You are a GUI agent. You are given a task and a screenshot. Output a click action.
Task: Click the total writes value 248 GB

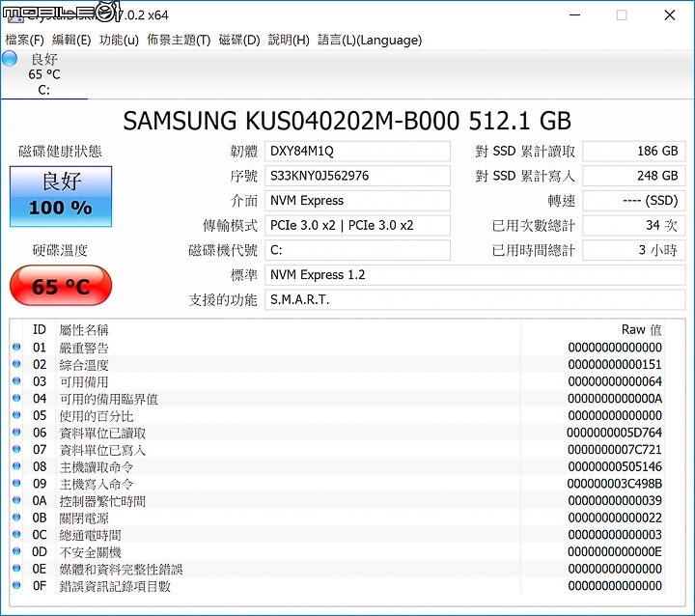point(634,176)
